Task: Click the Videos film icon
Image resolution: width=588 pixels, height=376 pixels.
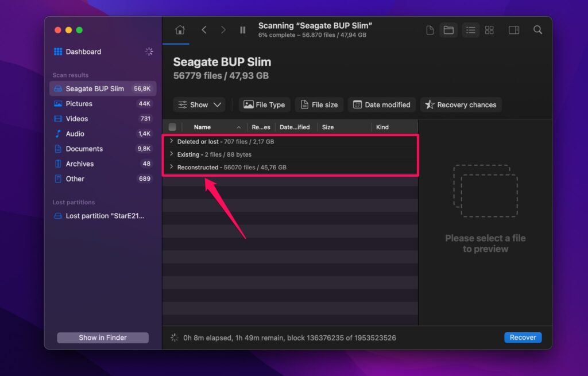Action: pos(58,118)
